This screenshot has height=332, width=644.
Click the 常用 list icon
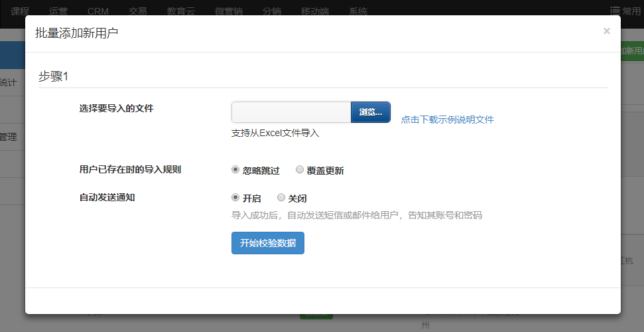coord(615,11)
